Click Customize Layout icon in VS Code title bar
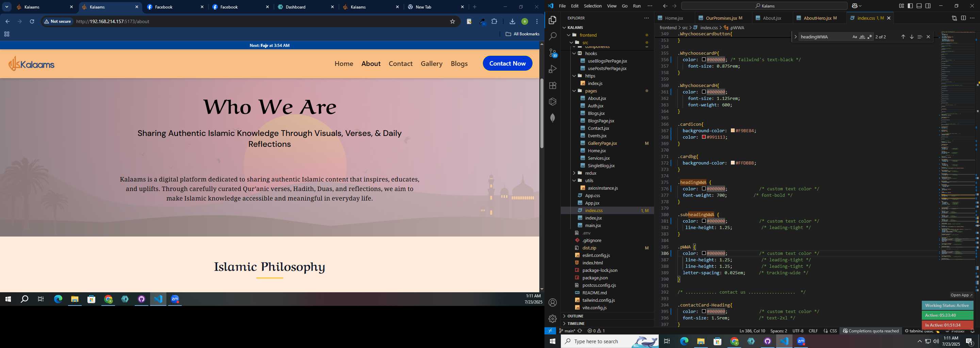Screen dimensions: 980x348 (901, 6)
